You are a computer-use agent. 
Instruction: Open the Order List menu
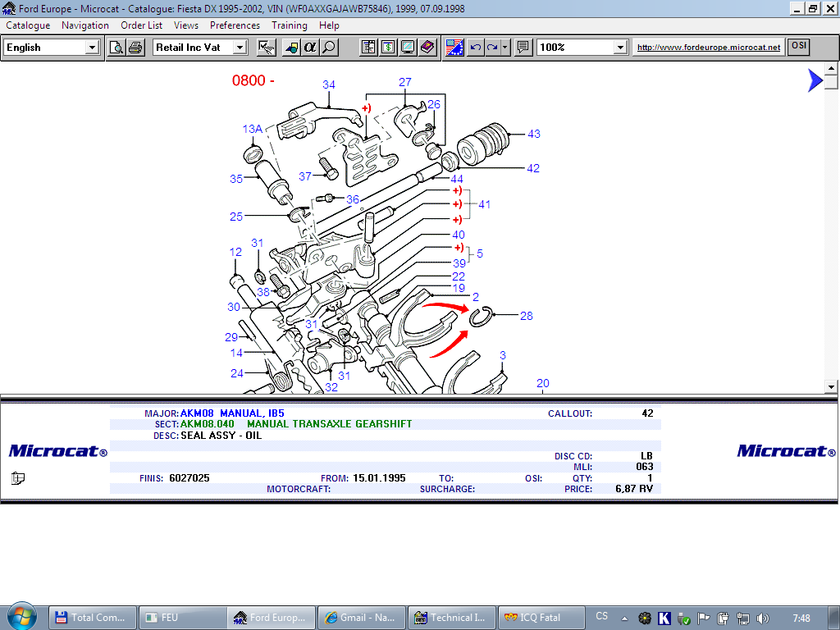click(141, 25)
